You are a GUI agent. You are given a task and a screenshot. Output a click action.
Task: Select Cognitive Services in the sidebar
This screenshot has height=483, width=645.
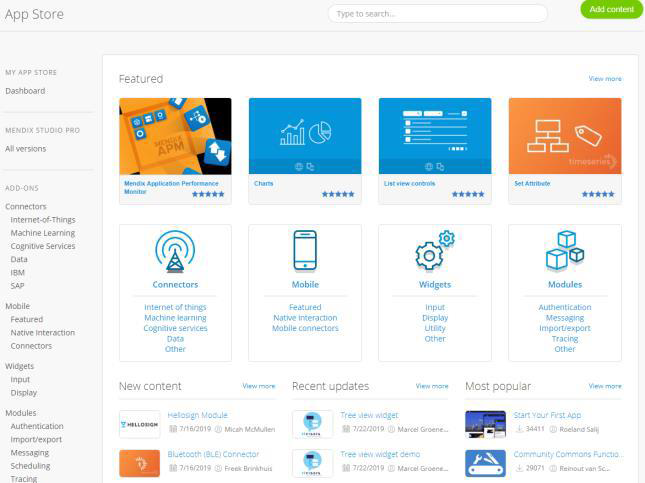[x=43, y=246]
